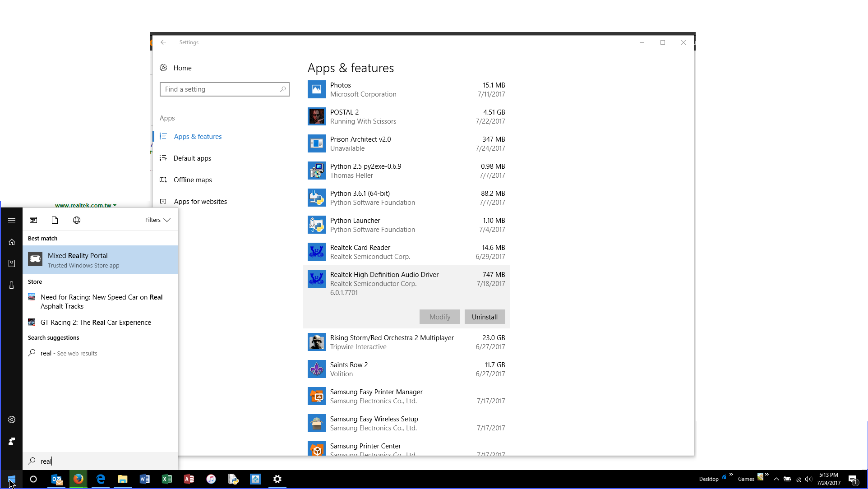Open the Python IDLE icon on the taskbar
868x489 pixels.
(233, 479)
